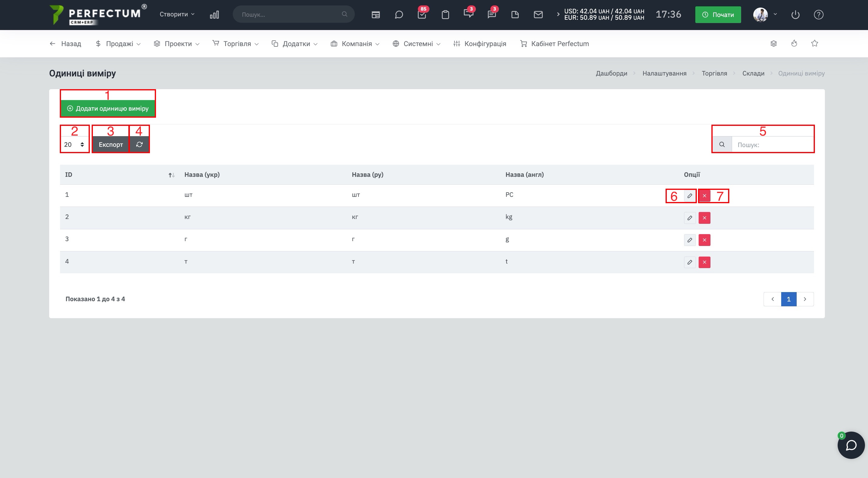
Task: Open the Торгівля menu
Action: click(236, 43)
